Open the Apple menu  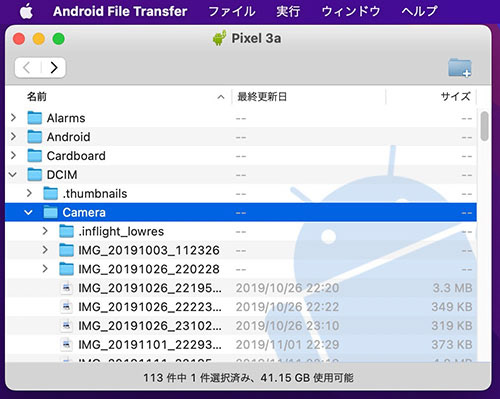pyautogui.click(x=26, y=11)
